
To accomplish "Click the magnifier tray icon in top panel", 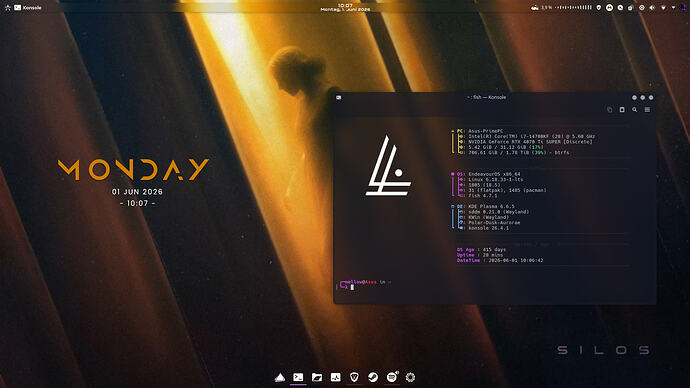I will click(620, 7).
